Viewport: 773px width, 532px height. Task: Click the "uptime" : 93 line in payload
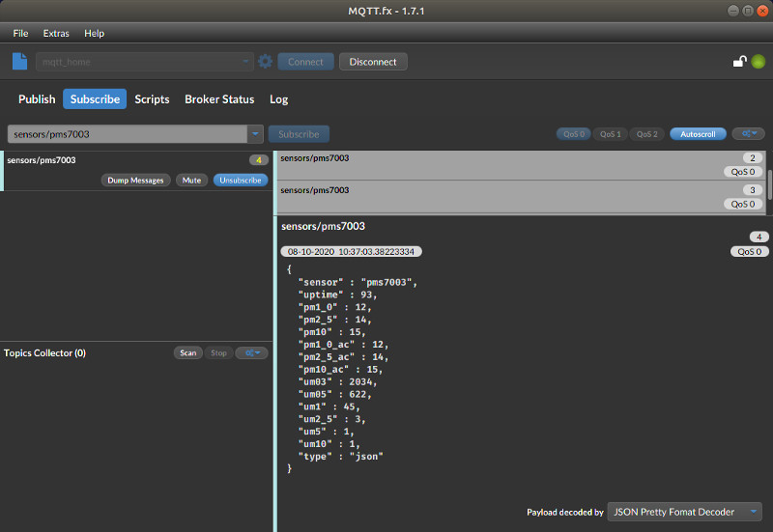pyautogui.click(x=337, y=294)
